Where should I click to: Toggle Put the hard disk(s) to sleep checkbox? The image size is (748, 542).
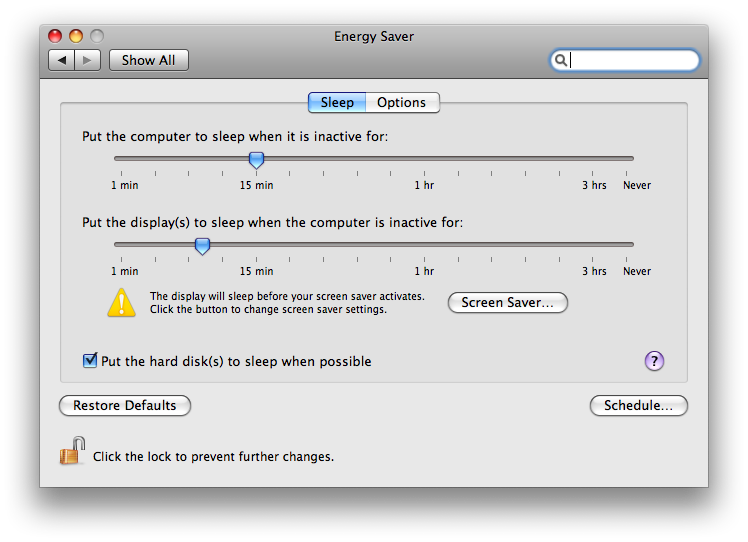point(90,361)
